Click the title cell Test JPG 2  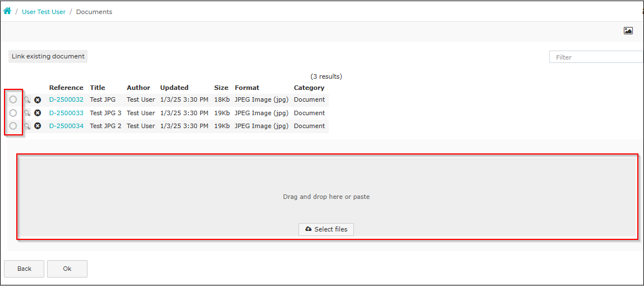click(105, 126)
